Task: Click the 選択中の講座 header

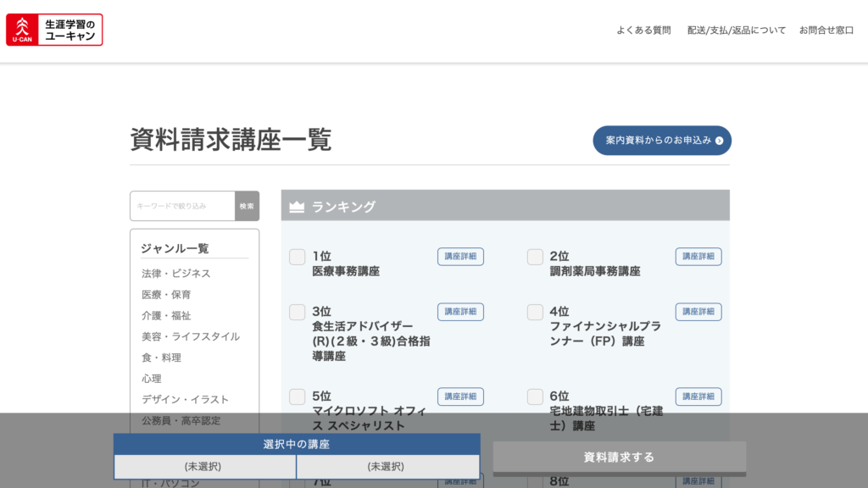Action: coord(297,444)
